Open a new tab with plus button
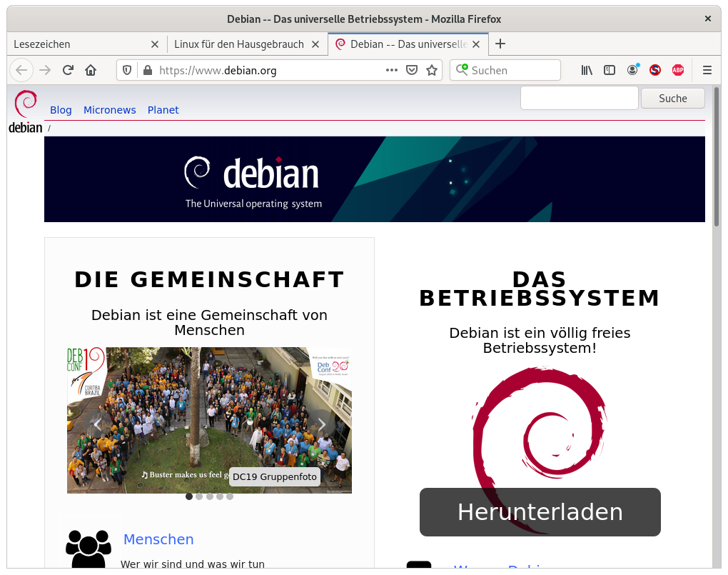Image resolution: width=728 pixels, height=575 pixels. pos(500,44)
